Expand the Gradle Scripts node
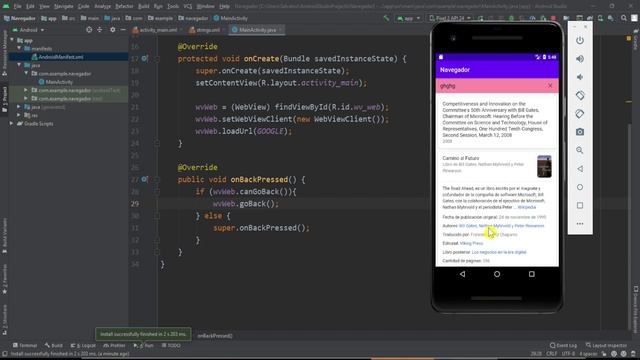Screen dimensions: 640x360 [12, 123]
